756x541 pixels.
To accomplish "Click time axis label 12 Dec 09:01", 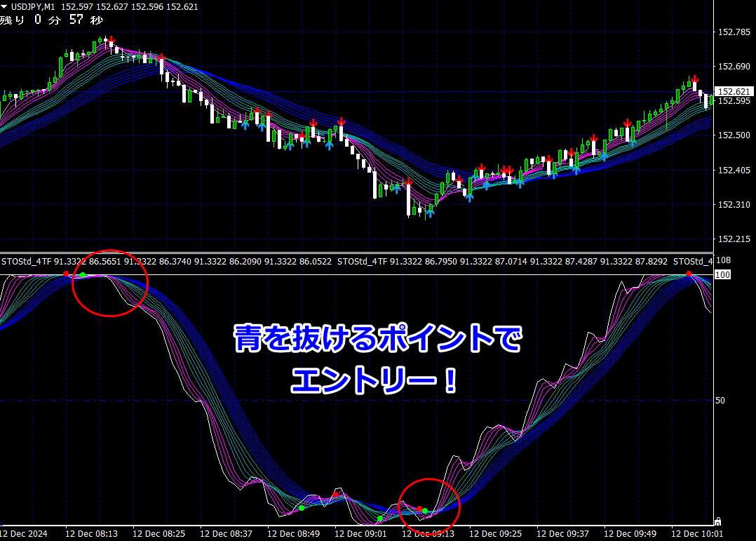I will tap(360, 534).
